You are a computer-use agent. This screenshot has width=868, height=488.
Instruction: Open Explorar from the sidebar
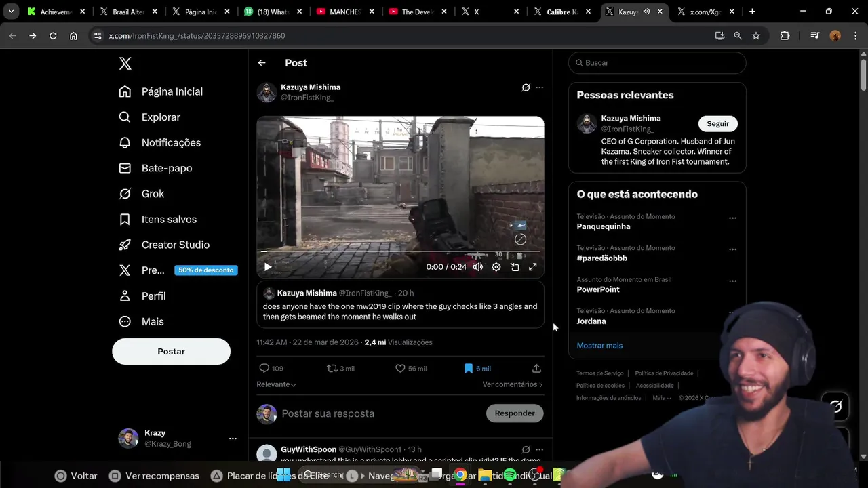click(x=150, y=117)
